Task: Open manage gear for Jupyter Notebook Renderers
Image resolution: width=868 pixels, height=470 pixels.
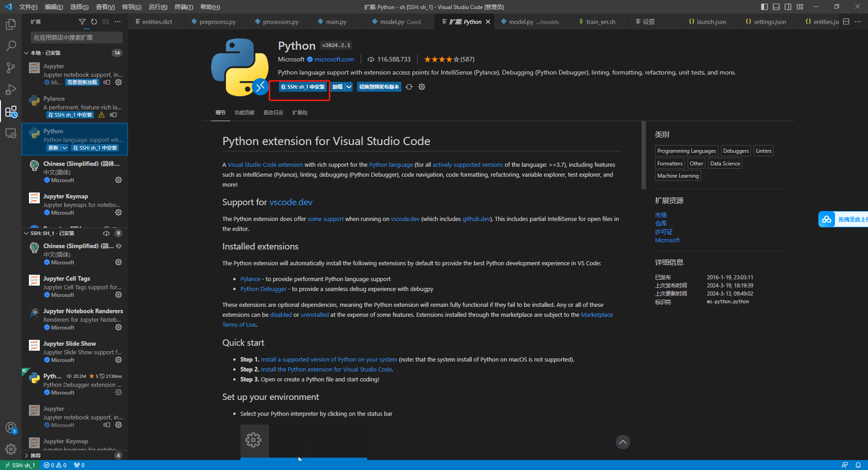Action: coord(118,327)
